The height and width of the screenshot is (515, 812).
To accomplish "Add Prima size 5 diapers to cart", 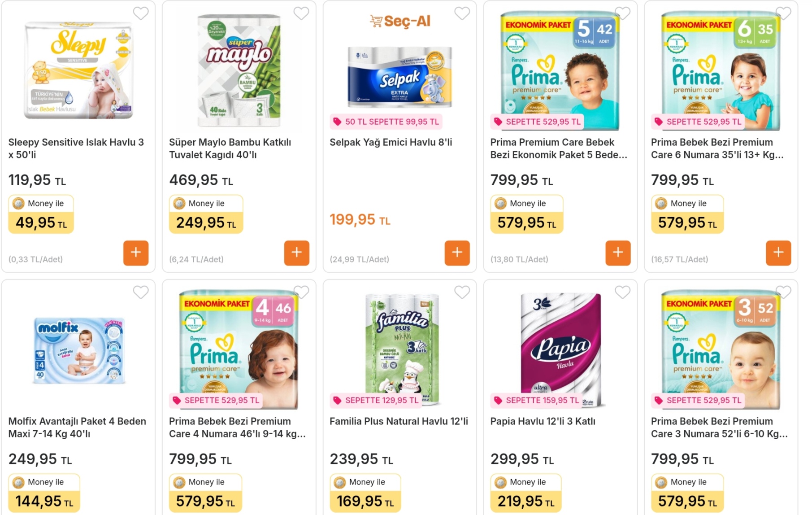I will (617, 253).
